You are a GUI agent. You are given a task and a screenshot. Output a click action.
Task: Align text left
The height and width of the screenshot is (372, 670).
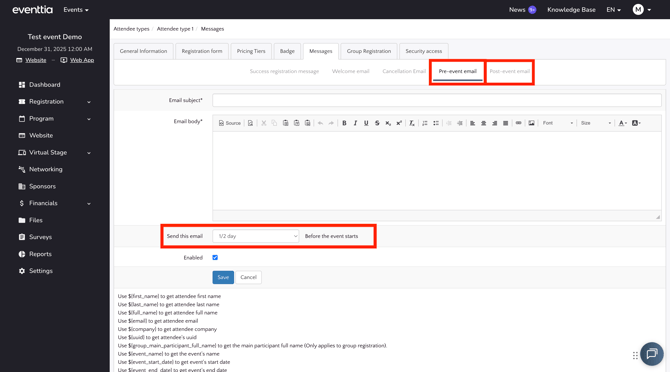tap(473, 123)
